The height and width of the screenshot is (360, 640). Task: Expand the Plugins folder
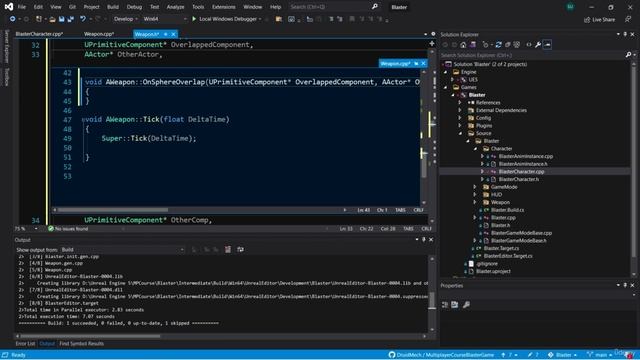(x=460, y=126)
